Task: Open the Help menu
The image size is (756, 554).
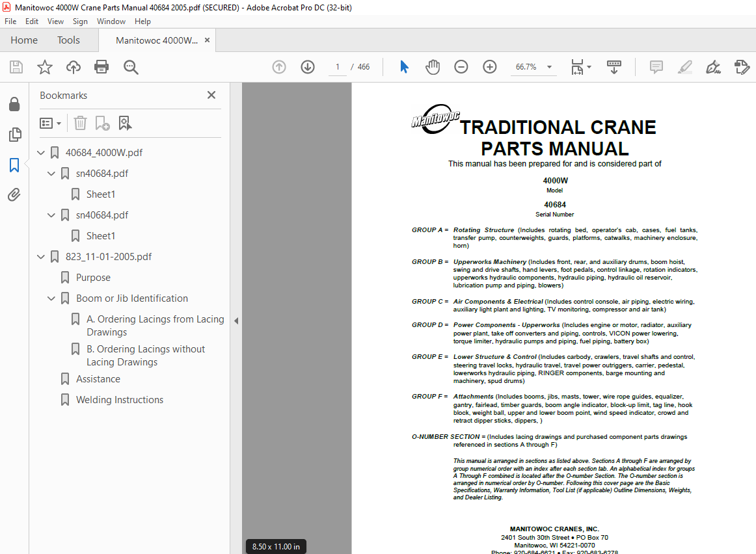Action: (x=142, y=21)
